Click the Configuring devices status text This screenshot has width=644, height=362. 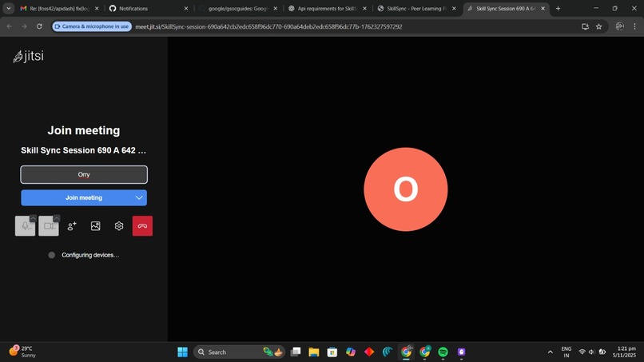90,255
